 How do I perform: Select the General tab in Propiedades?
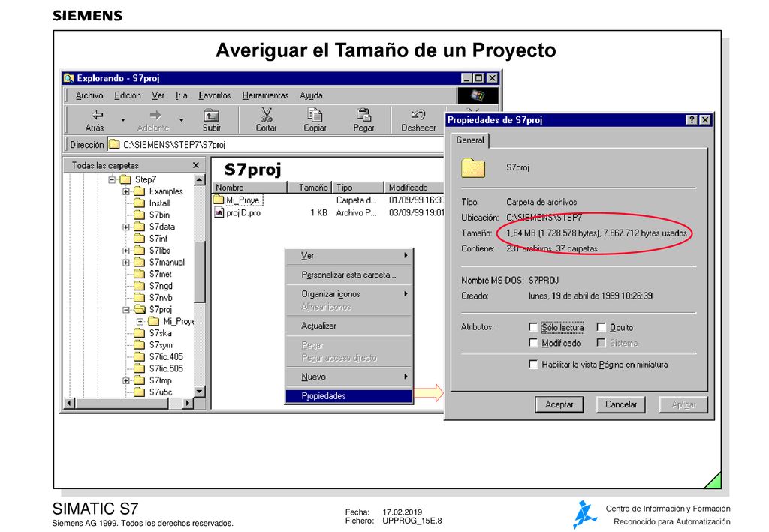[x=470, y=140]
